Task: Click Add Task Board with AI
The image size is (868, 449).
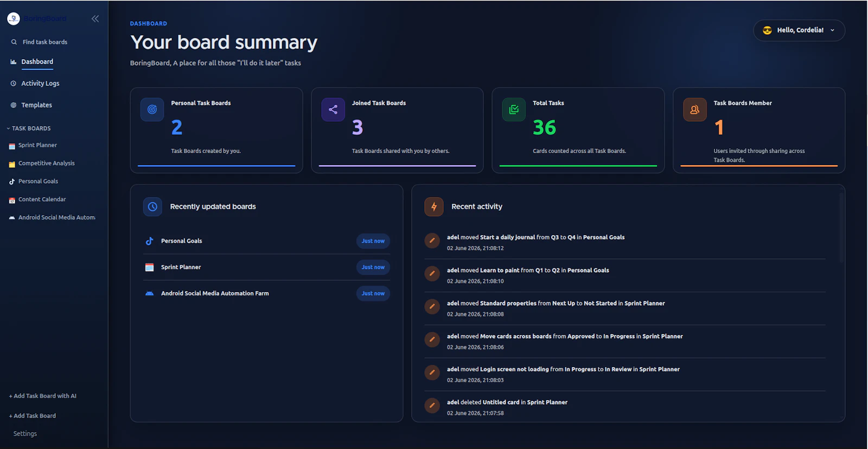Action: coord(43,396)
